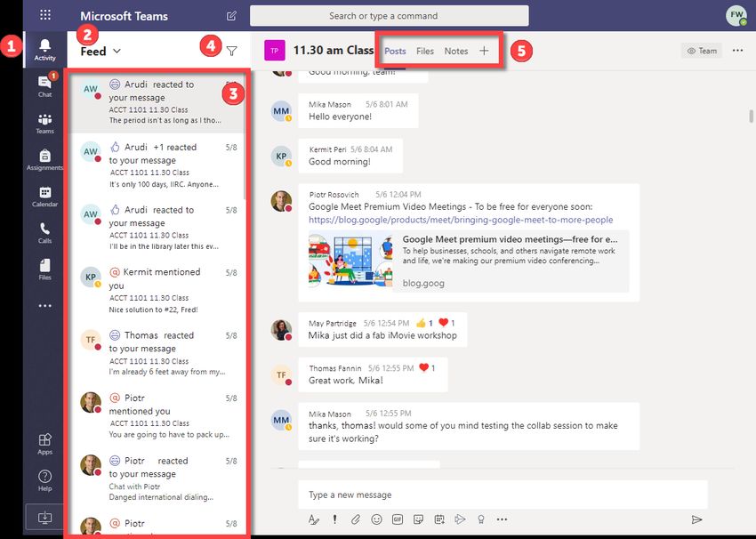Open the Notes tab

point(456,51)
